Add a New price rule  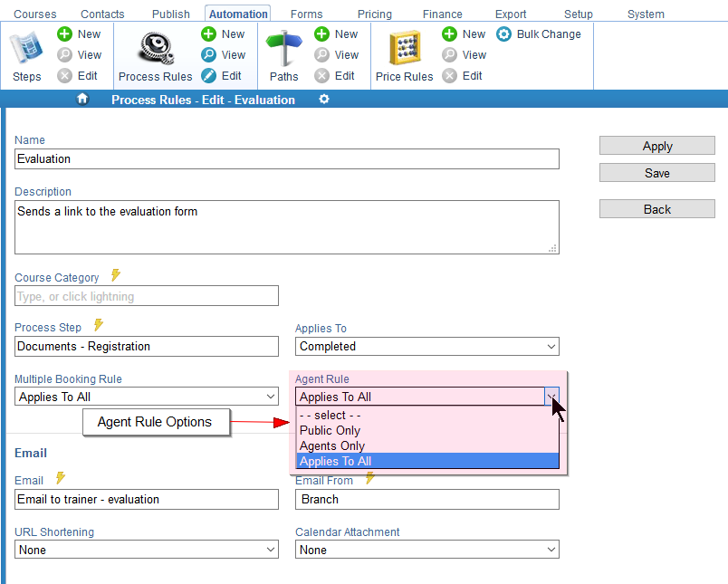[x=464, y=34]
